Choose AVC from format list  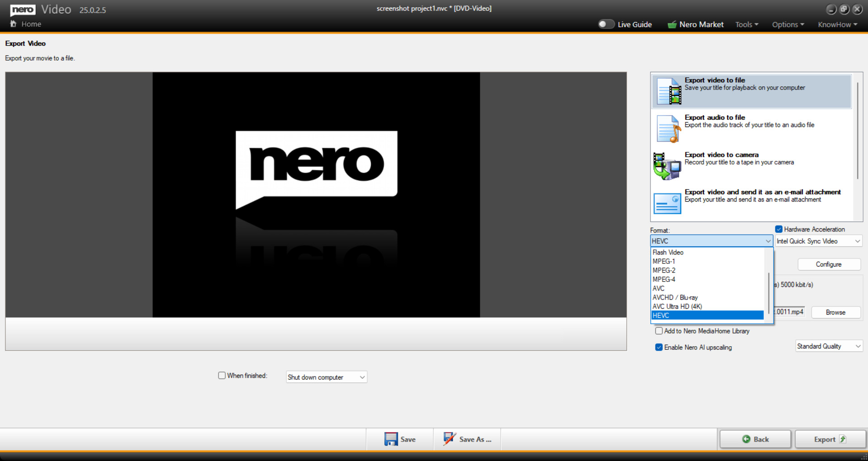[707, 288]
